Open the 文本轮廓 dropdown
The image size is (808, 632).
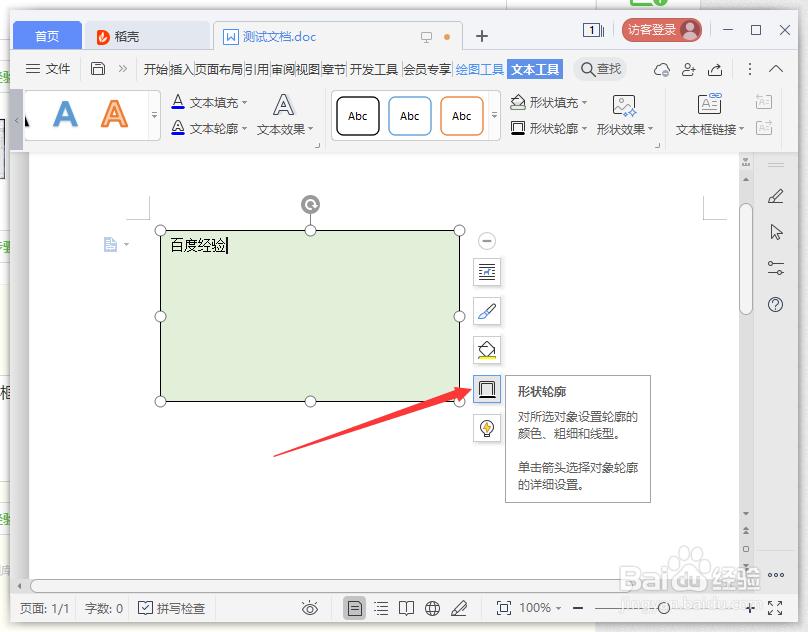(x=209, y=127)
